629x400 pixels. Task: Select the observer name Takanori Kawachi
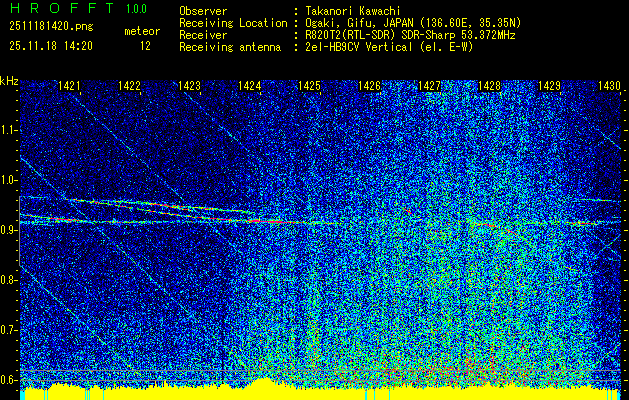[353, 11]
